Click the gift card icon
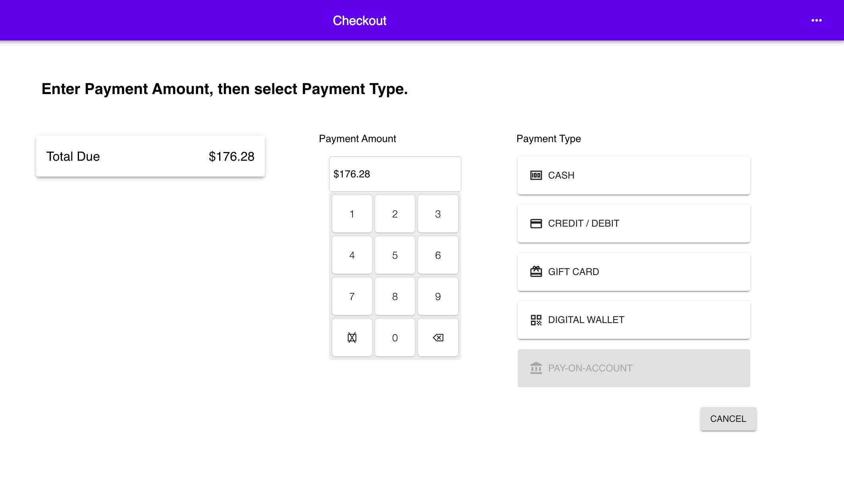The width and height of the screenshot is (844, 504). point(536,271)
